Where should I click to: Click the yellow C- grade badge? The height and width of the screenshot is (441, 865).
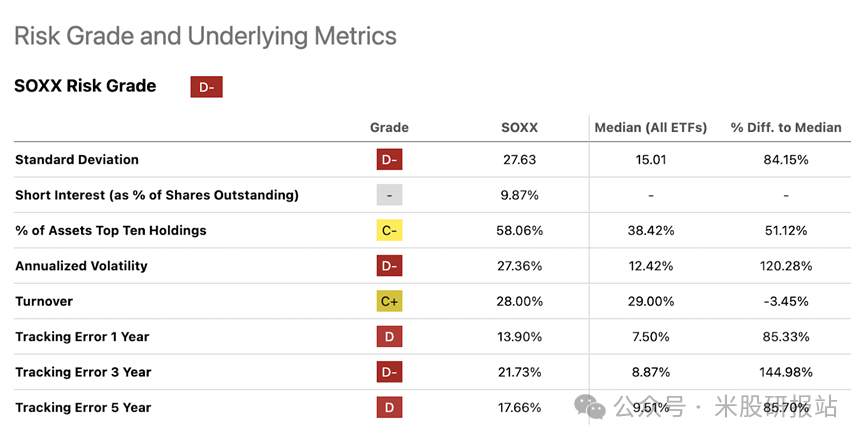point(389,230)
